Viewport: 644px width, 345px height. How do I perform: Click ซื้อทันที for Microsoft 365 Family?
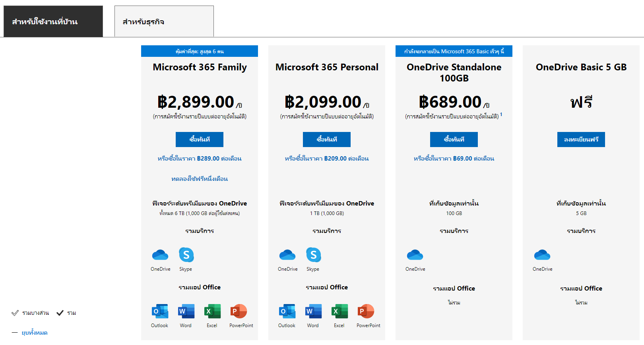(200, 140)
